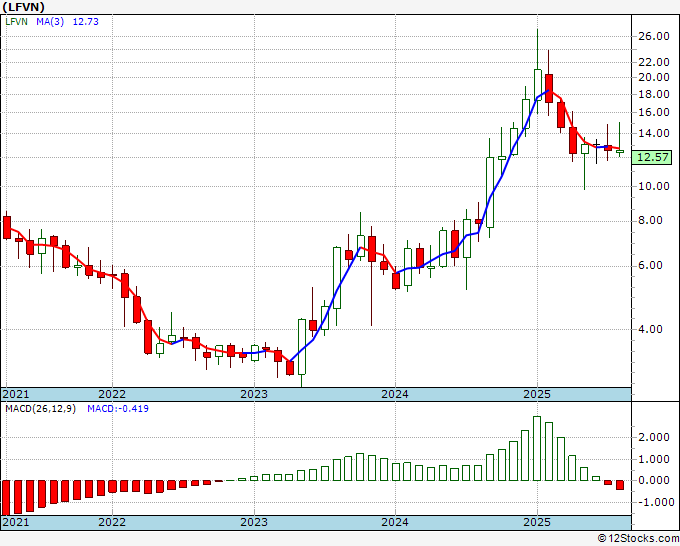Click the MACD:-0.419 value label
This screenshot has width=680, height=546.
[118, 409]
